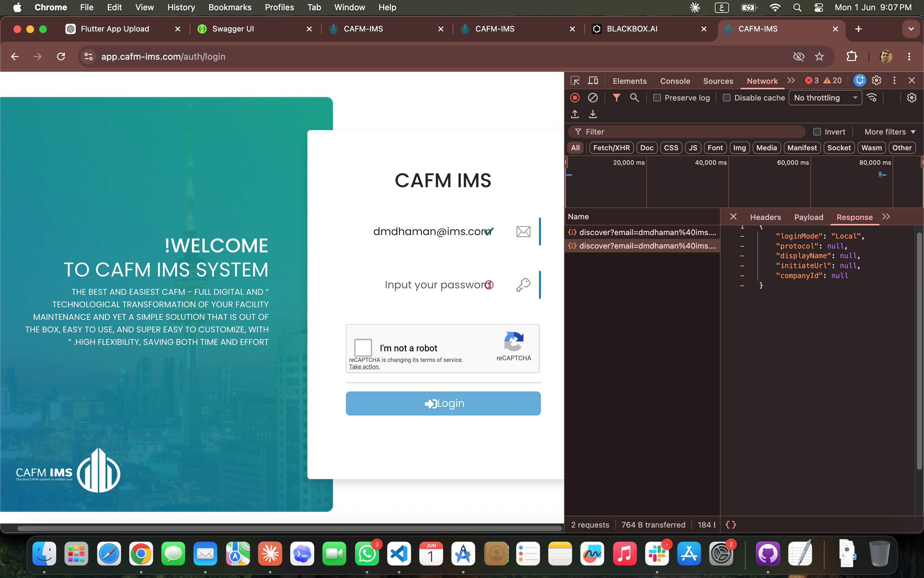Click the Take action link in reCAPTCHA

pyautogui.click(x=364, y=367)
